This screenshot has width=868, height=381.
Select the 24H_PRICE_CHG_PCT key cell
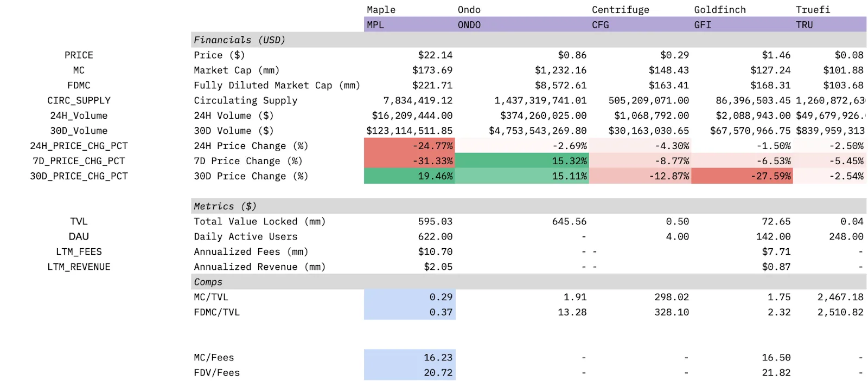(x=79, y=146)
